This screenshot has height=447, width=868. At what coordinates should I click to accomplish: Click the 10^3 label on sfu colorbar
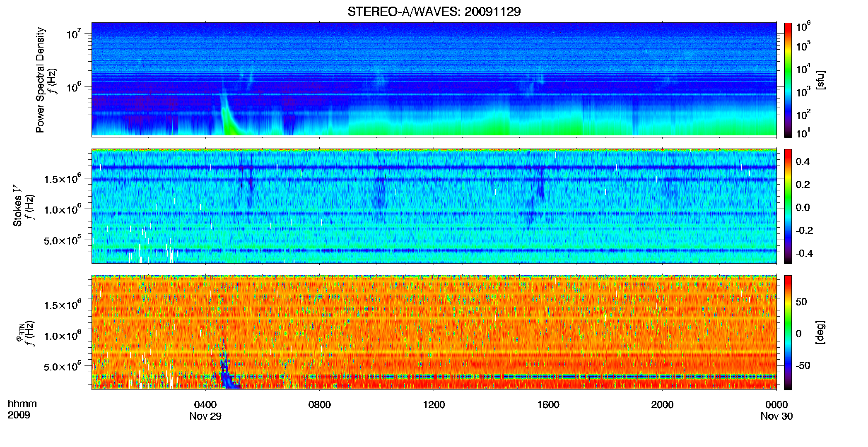point(803,92)
